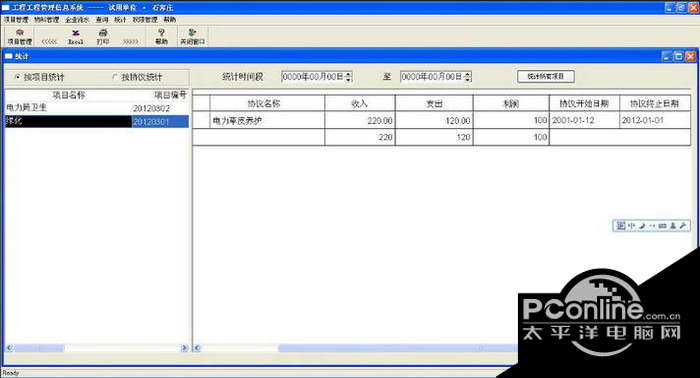Viewport: 700px width, 378px height.
Task: Open the 帮助 menu in the menu bar
Action: tap(170, 20)
